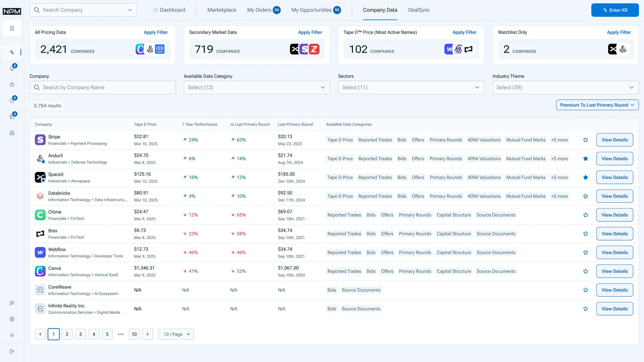Open the DealSync tab
Screen dimensions: 644x362
coord(419,10)
